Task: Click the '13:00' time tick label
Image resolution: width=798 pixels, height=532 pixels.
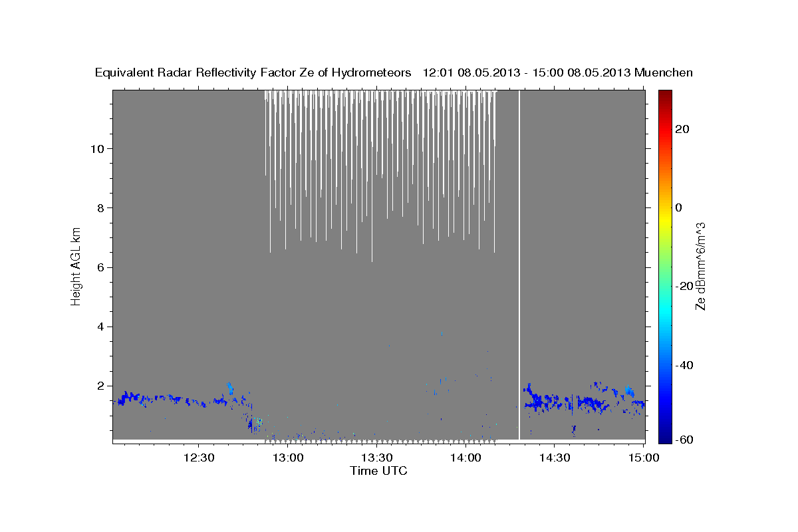Action: click(287, 458)
